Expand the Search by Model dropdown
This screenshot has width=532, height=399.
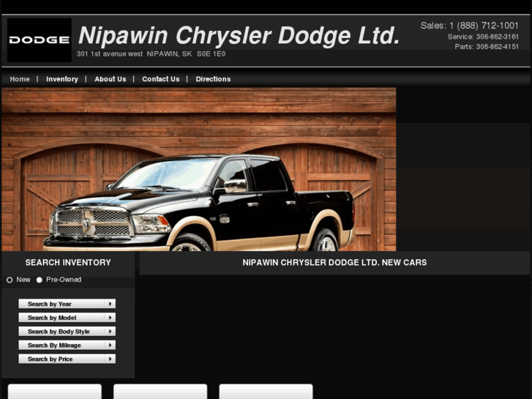(67, 318)
